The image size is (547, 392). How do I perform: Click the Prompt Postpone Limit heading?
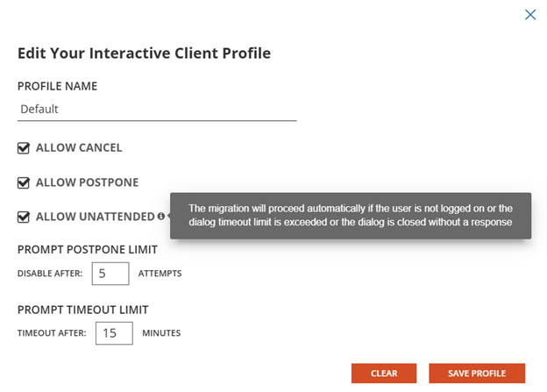(x=87, y=249)
